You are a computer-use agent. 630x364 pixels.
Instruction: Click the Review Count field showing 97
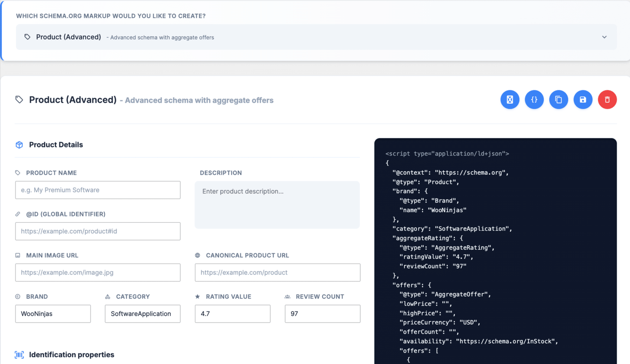[x=322, y=314]
